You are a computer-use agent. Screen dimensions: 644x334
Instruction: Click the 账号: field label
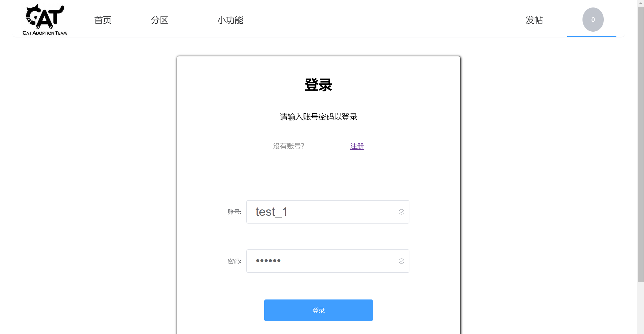pyautogui.click(x=234, y=212)
